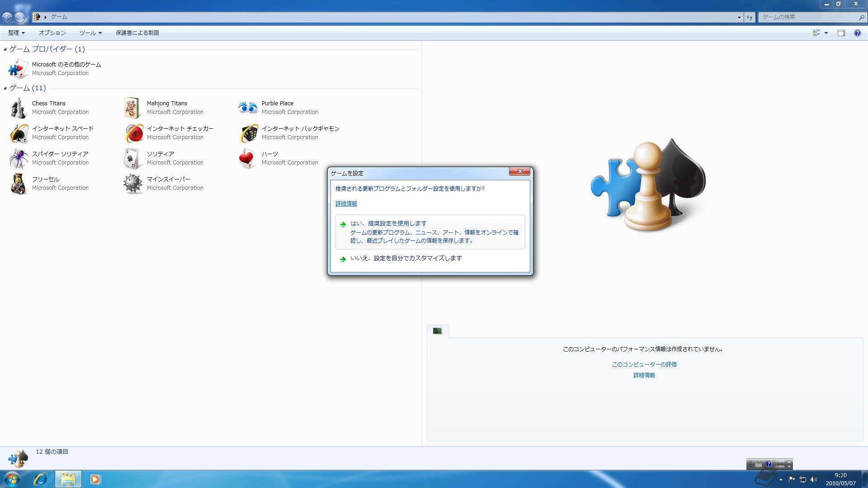Open recent pages dropdown arrow

(x=28, y=17)
